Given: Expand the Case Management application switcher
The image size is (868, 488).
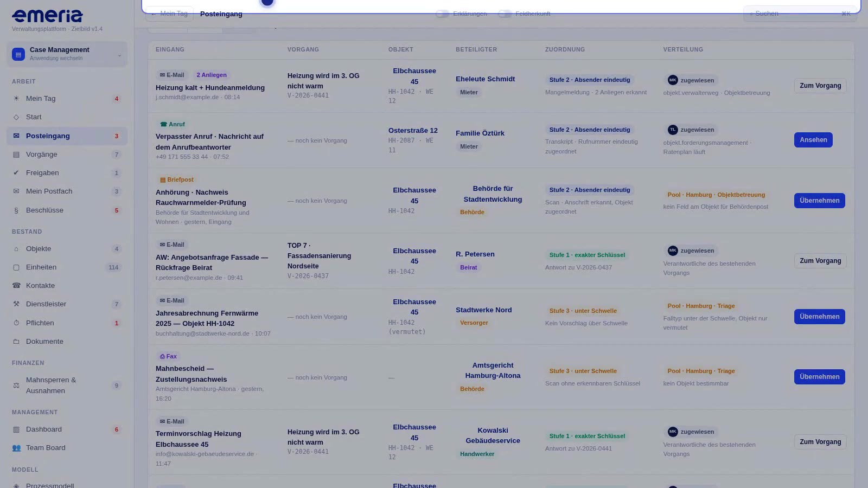Looking at the screenshot, I should pos(67,54).
